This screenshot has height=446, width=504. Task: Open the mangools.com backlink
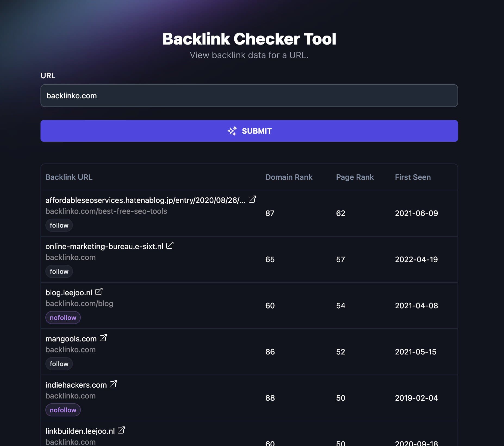point(71,339)
